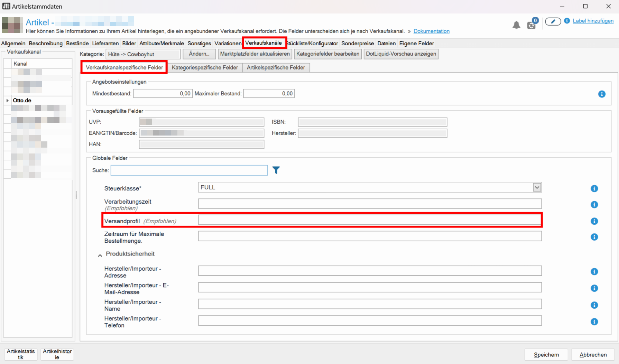Image resolution: width=619 pixels, height=364 pixels.
Task: Show info for Hersteller/Importeur Telefon
Action: (594, 322)
